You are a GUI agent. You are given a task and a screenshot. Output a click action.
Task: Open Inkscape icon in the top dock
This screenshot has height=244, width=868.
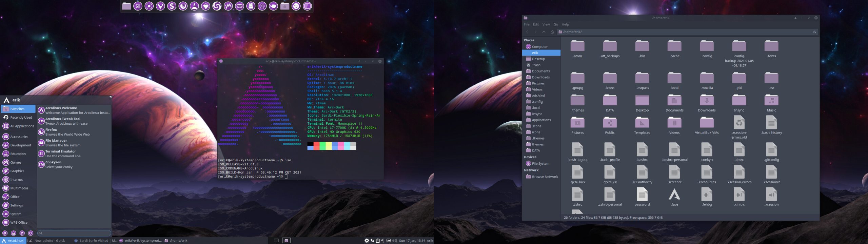(205, 6)
